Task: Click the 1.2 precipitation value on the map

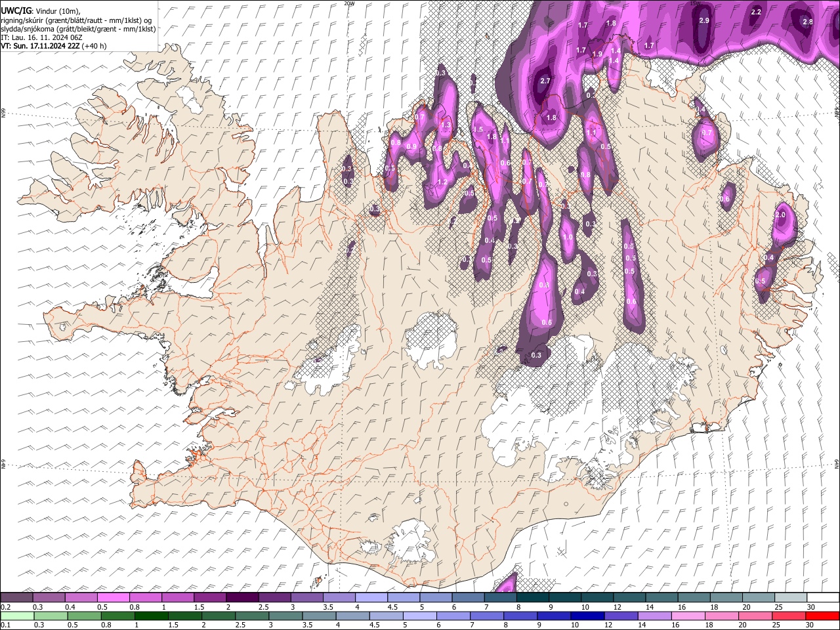Action: (442, 182)
